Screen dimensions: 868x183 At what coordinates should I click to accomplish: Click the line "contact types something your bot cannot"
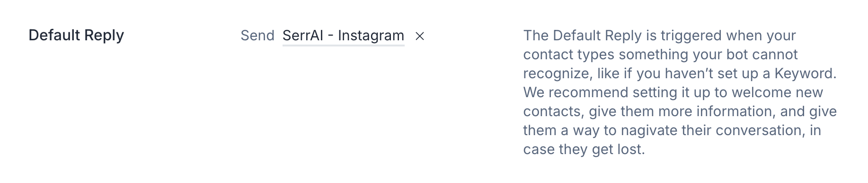click(660, 55)
